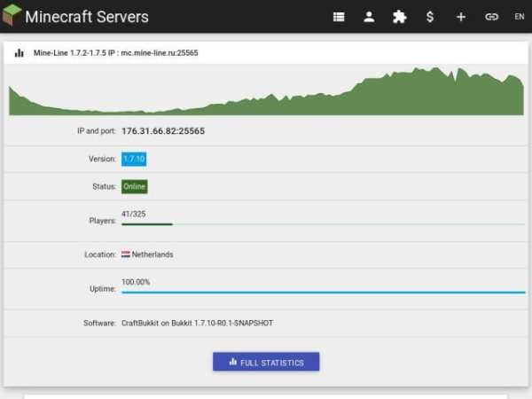Click the chain link icon
Screen dimensions: 532x399
tap(491, 17)
